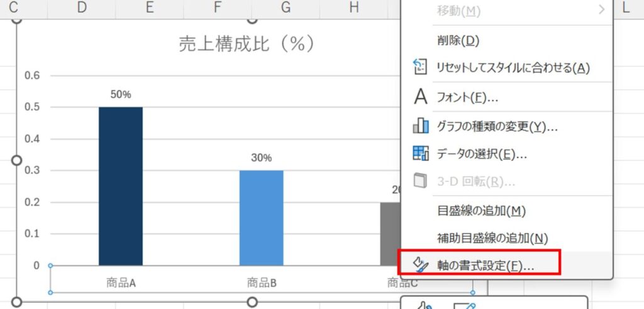644x309 pixels.
Task: Click the 0.3 vertical axis value
Action: tap(33, 170)
